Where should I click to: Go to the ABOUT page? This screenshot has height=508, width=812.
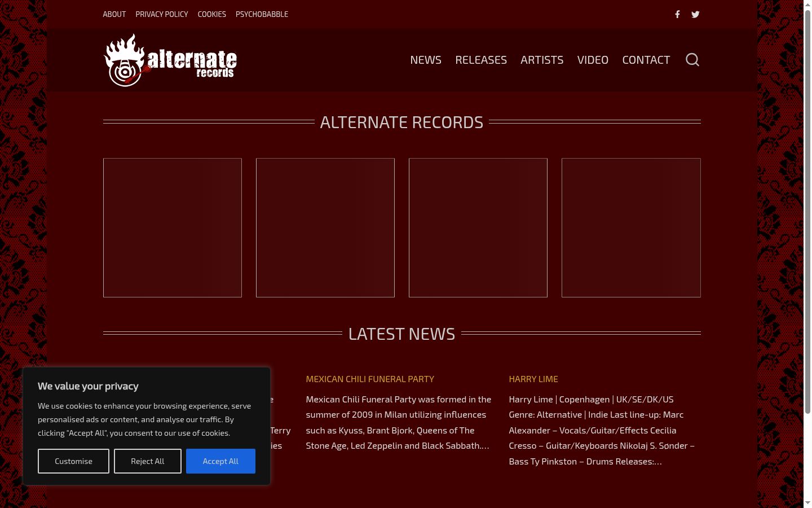[114, 14]
